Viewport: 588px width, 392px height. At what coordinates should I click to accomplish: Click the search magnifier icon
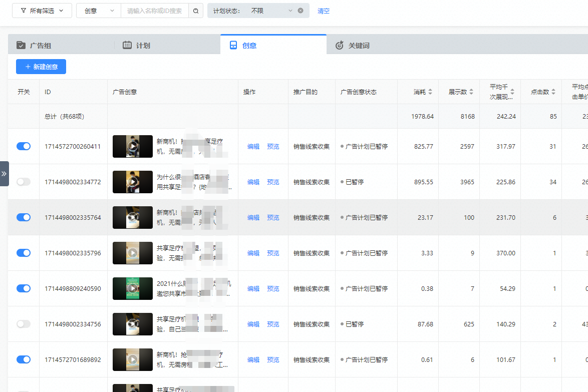[196, 11]
